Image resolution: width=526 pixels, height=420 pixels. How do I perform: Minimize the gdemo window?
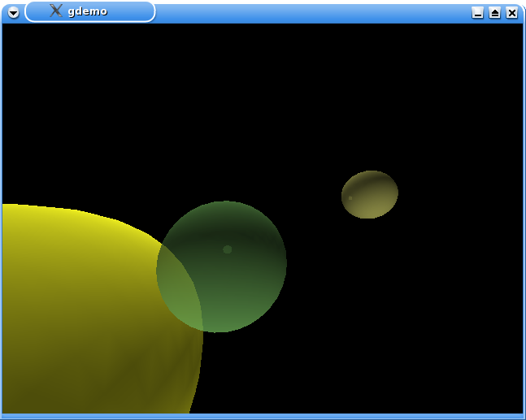click(x=477, y=13)
